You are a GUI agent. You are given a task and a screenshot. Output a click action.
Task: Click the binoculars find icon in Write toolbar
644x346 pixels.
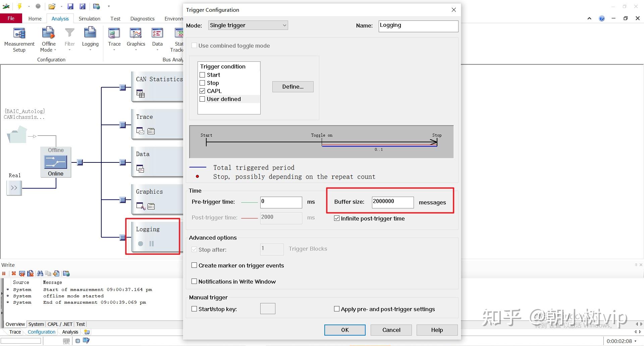pos(40,274)
